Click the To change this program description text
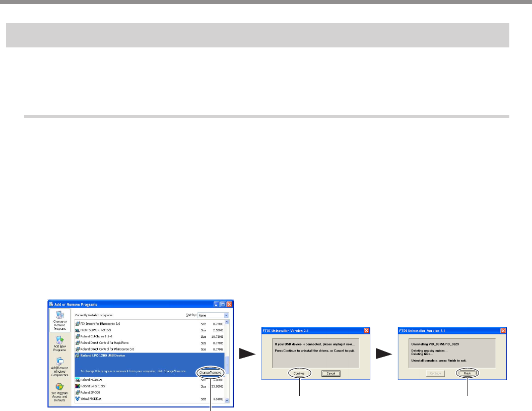Screen dimensions: 532x411 (134, 371)
